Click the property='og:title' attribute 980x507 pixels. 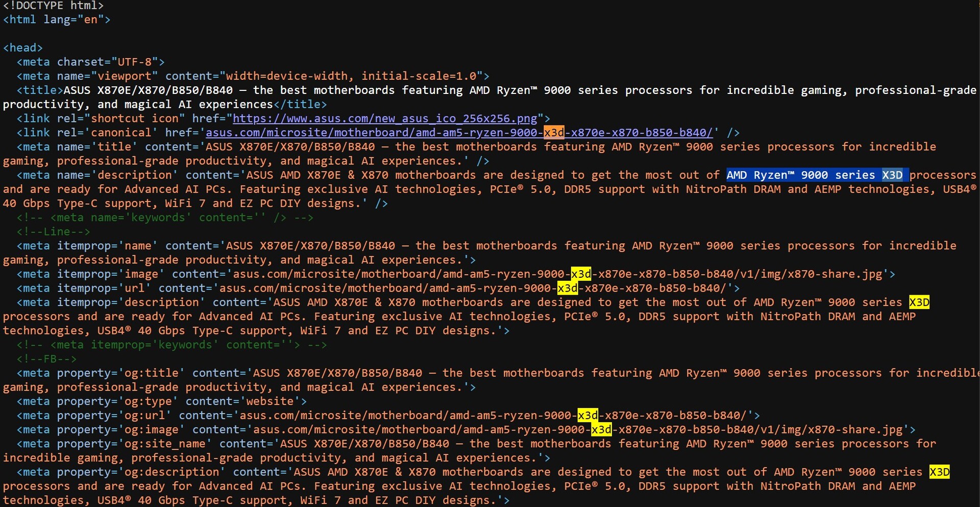121,373
